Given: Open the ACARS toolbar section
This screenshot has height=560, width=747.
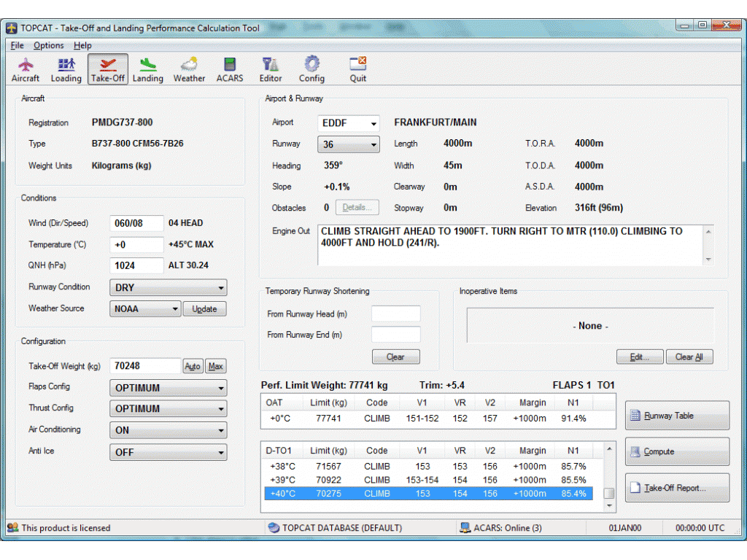Looking at the screenshot, I should pos(230,69).
